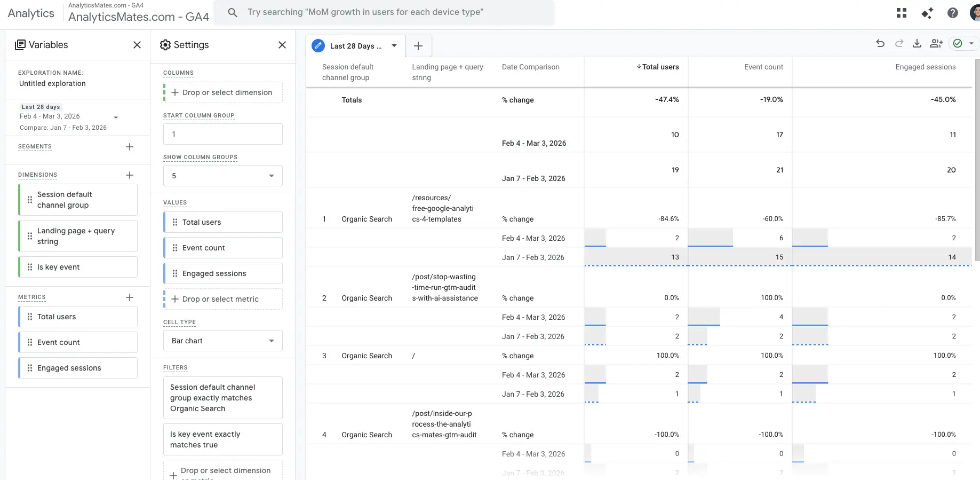Click the Analytics logo text
The width and height of the screenshot is (980, 480).
coord(31,13)
